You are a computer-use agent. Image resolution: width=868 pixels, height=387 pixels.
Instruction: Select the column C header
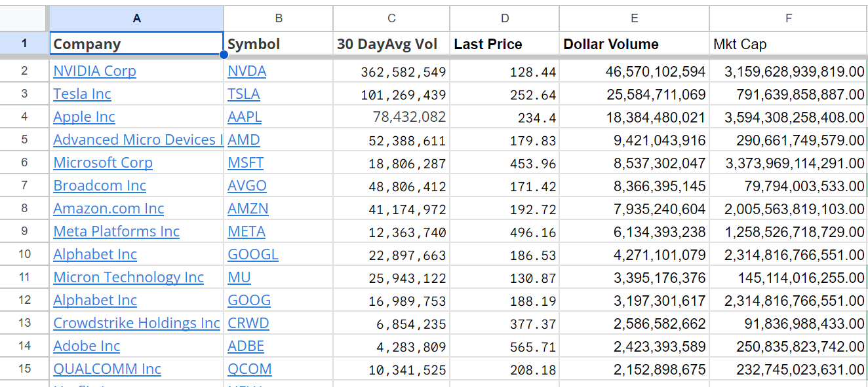(391, 18)
